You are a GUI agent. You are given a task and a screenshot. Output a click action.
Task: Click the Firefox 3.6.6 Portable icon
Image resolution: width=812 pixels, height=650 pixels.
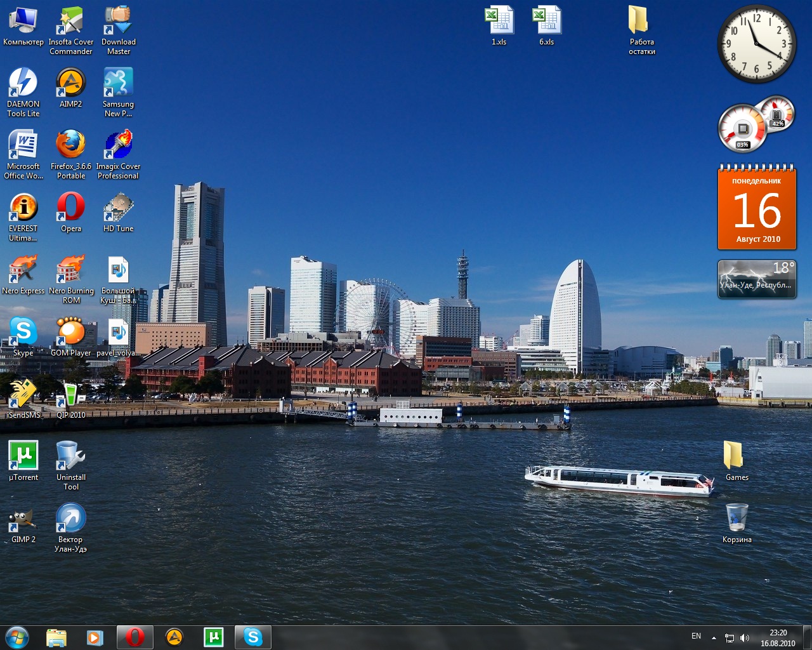[x=70, y=145]
